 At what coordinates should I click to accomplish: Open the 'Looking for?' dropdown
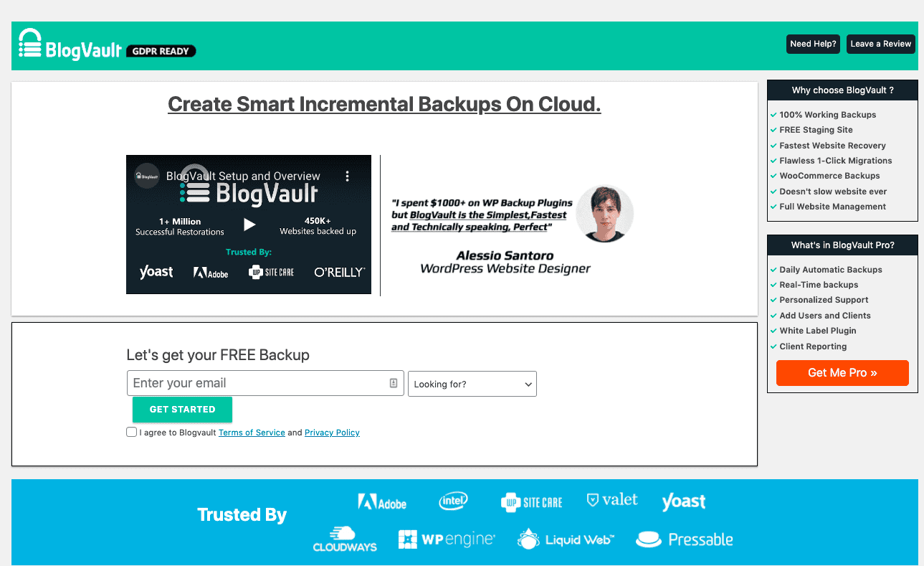tap(472, 384)
